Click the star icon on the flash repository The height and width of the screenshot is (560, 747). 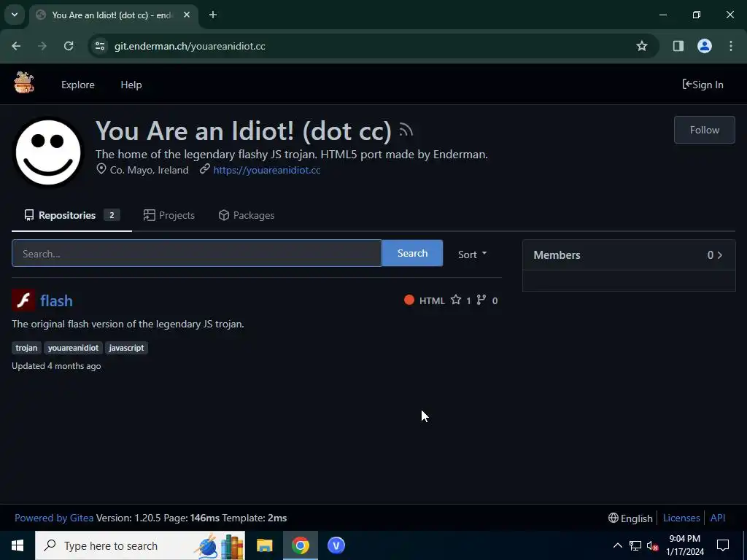(x=456, y=300)
